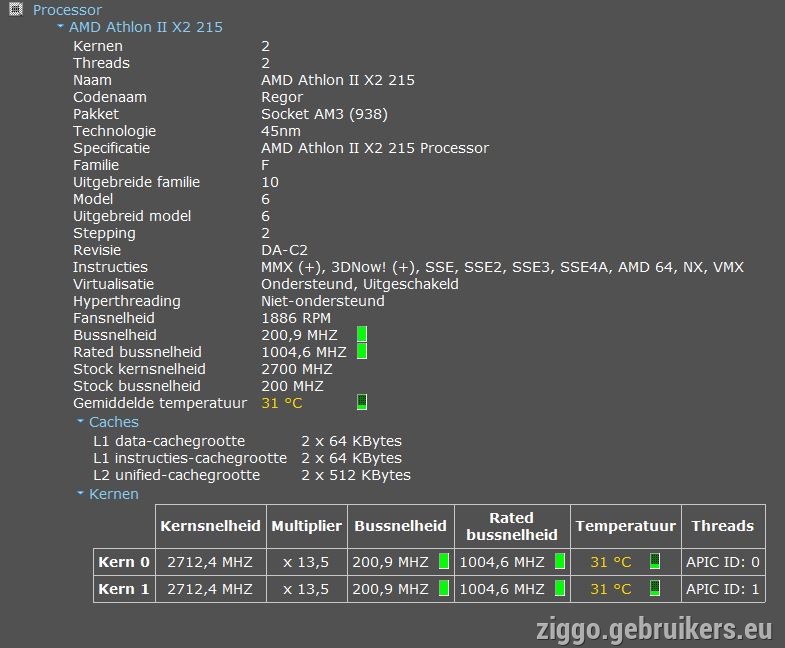The width and height of the screenshot is (785, 648).
Task: Click Stock bussnelheid value 200 MHZ
Action: coord(292,386)
